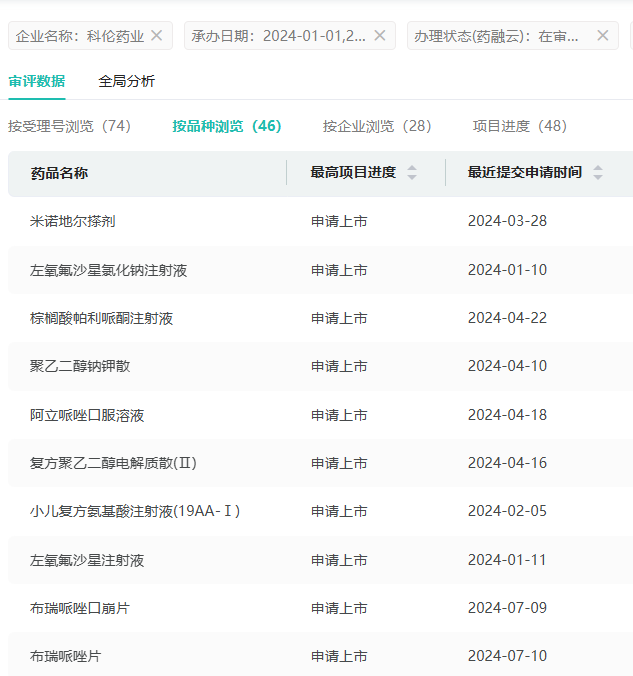
Task: Click 复方聚乙二醇电解质散(Ⅱ) drug name
Action: coord(113,463)
